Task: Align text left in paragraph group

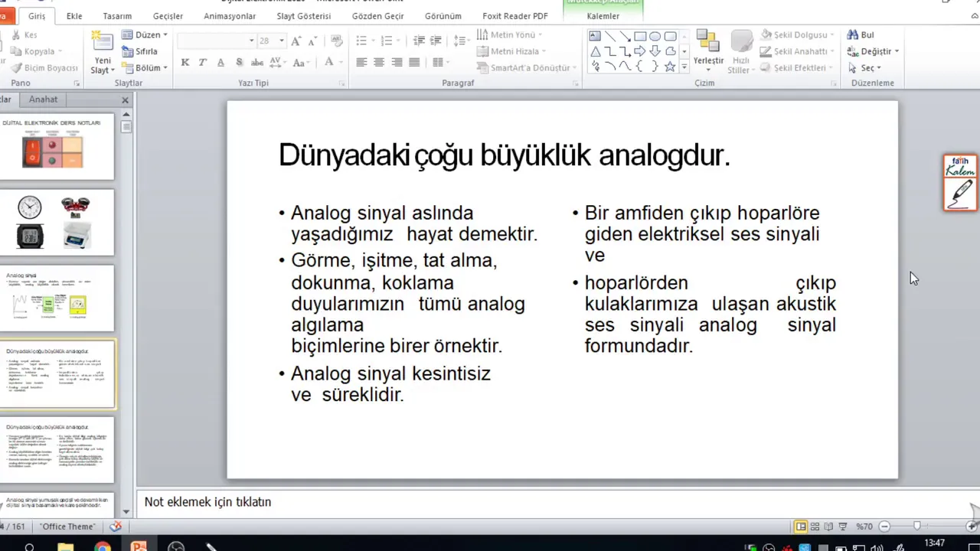Action: point(361,63)
